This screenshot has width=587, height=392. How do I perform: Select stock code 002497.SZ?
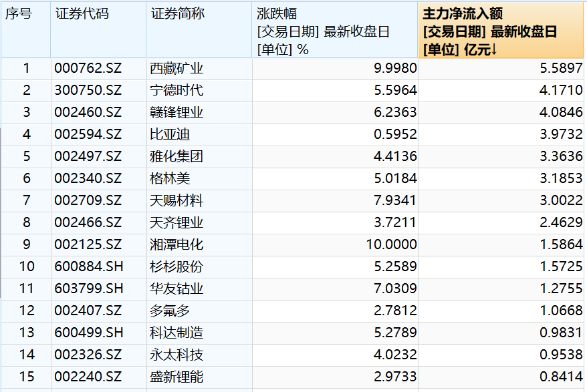tap(88, 157)
